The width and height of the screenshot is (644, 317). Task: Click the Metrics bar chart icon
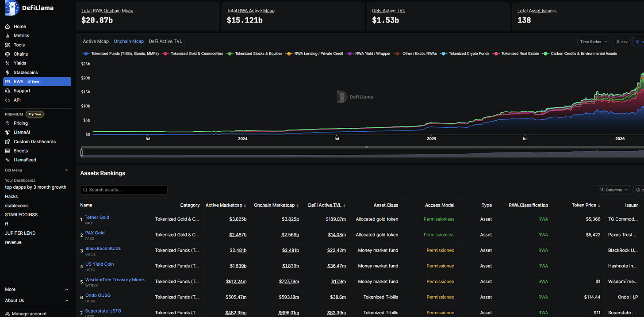(8, 36)
